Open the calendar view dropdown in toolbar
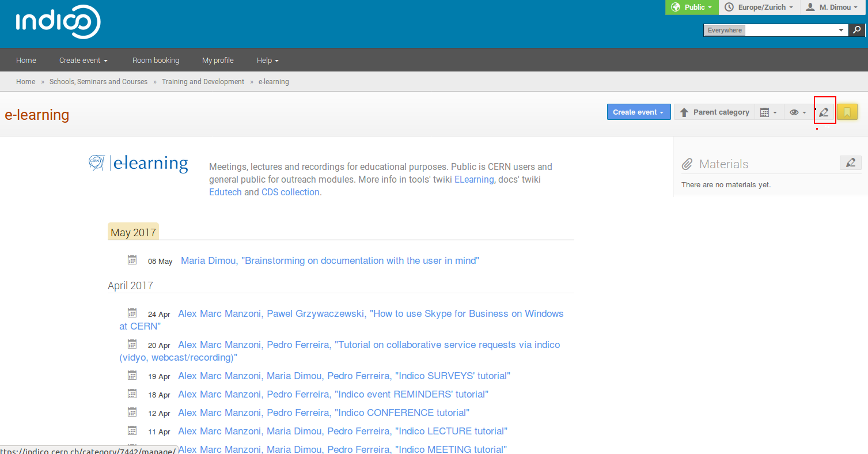Image resolution: width=868 pixels, height=454 pixels. 768,112
